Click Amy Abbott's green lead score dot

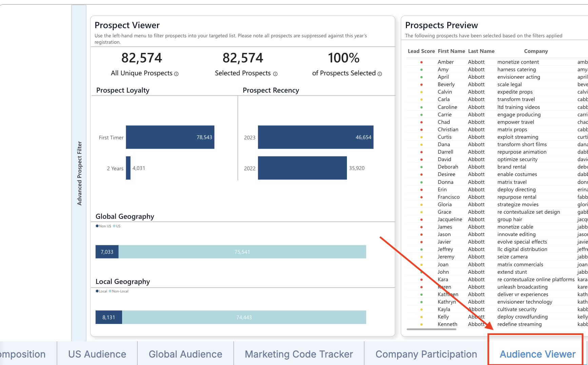click(x=422, y=70)
